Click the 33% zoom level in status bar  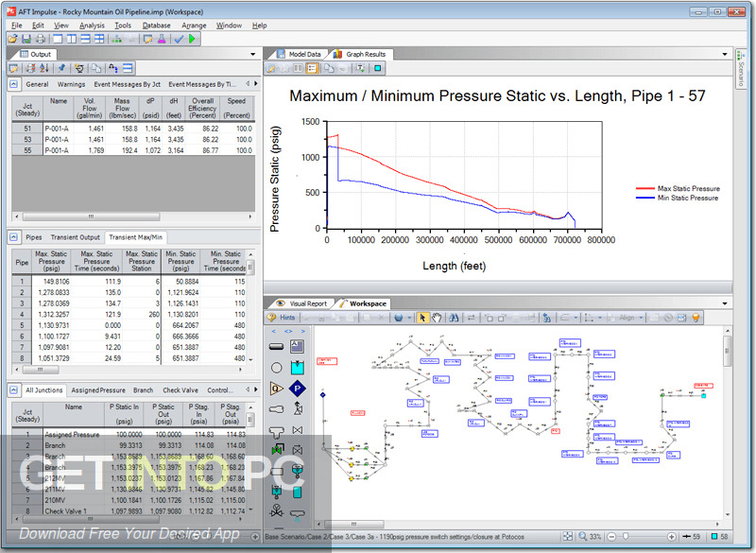pos(595,537)
